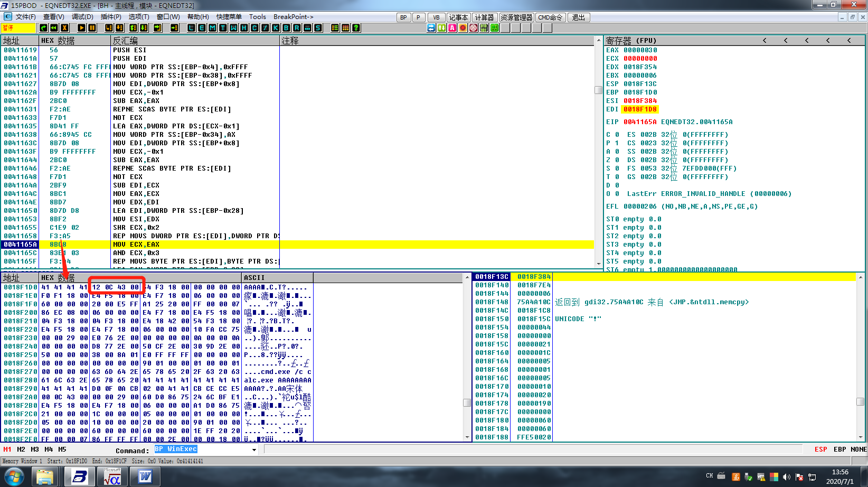This screenshot has height=487, width=868.
Task: Open the 文件(F) menu
Action: click(x=25, y=17)
